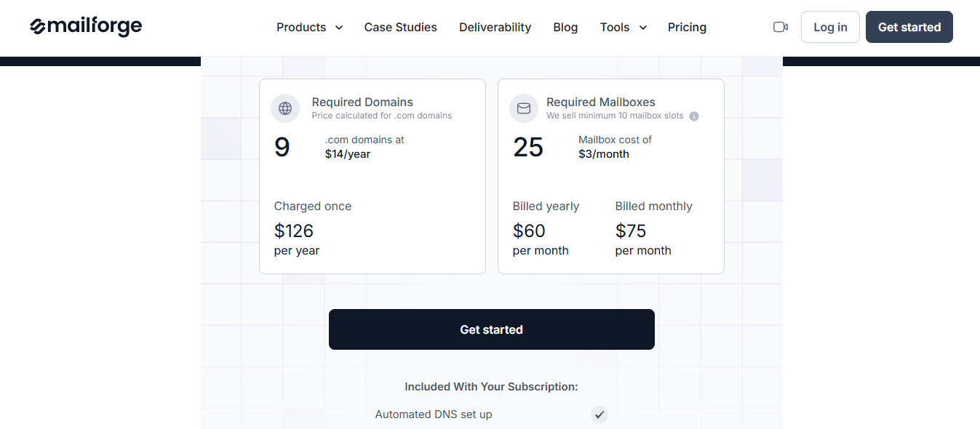Expand the Tools dropdown menu
This screenshot has width=980, height=429.
click(624, 27)
